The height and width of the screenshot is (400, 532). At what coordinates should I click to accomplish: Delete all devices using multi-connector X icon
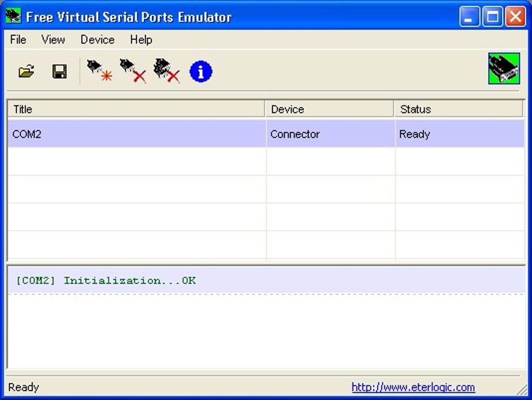[x=166, y=71]
